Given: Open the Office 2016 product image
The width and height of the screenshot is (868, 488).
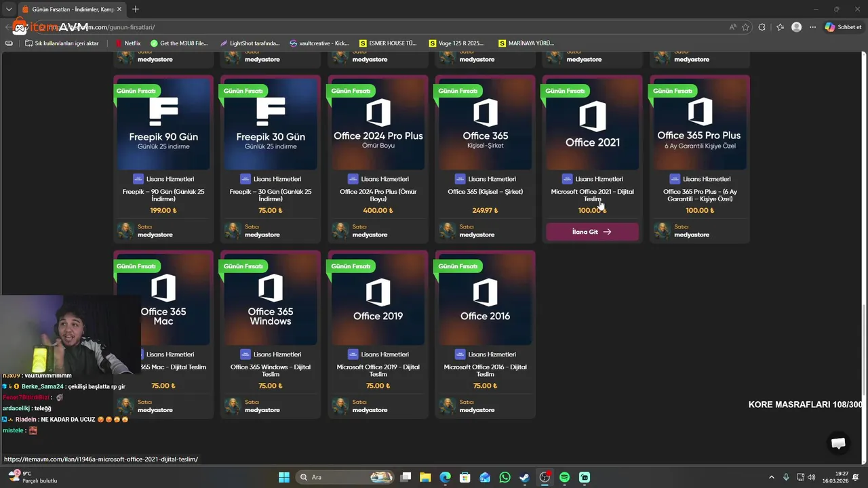Looking at the screenshot, I should [485, 298].
